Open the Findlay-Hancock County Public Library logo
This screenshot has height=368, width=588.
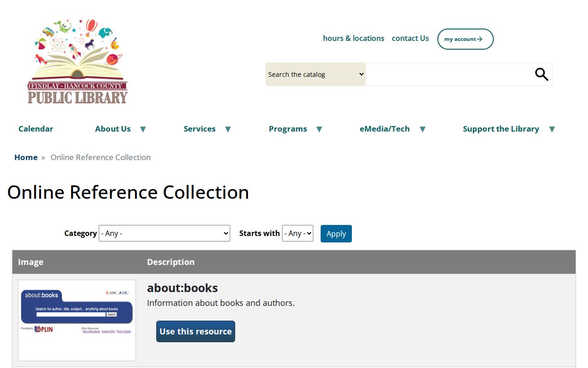[x=78, y=62]
